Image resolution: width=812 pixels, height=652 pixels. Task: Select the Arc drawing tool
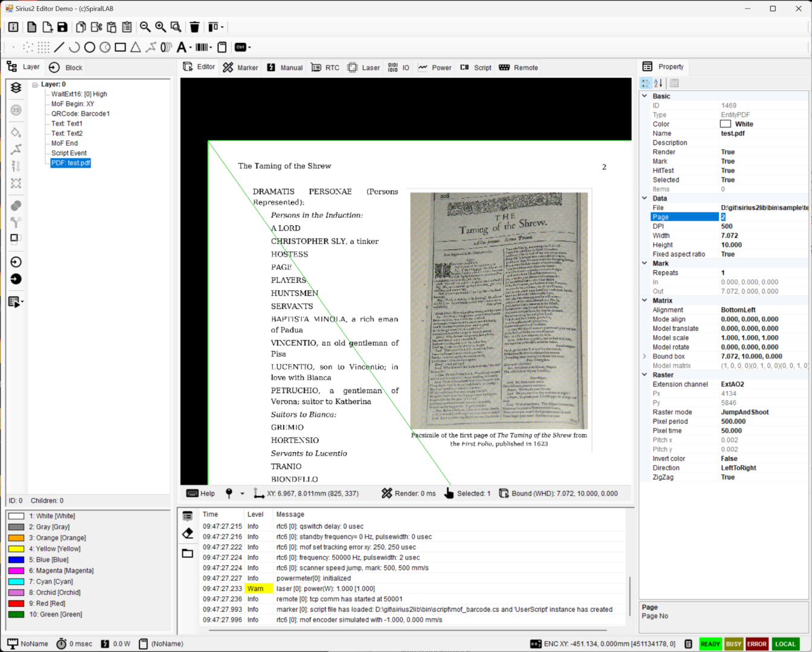[74, 47]
